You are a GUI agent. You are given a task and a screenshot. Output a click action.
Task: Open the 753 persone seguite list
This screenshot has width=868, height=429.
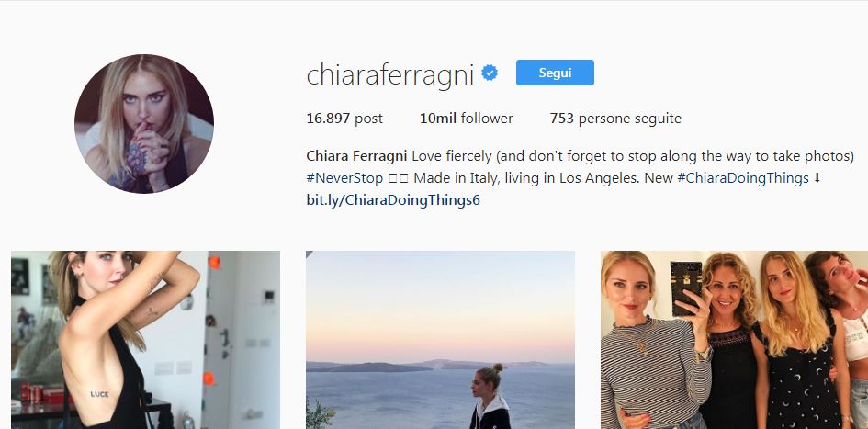[x=615, y=119]
